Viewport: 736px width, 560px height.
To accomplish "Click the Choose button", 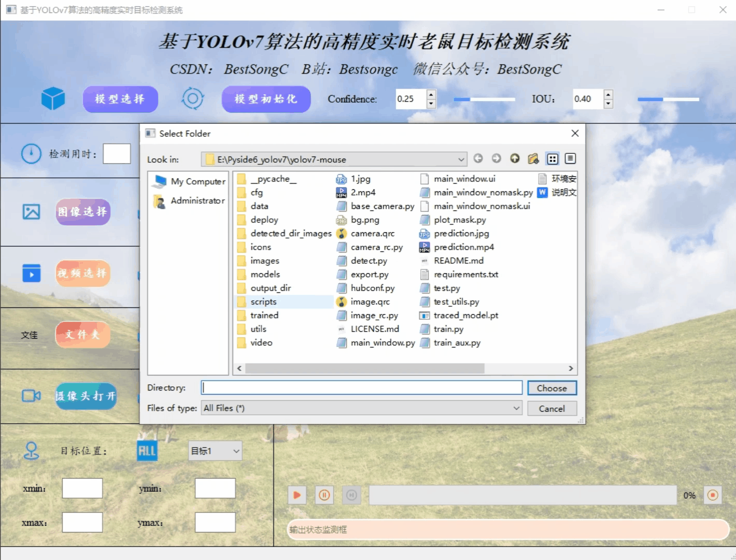I will click(x=552, y=388).
